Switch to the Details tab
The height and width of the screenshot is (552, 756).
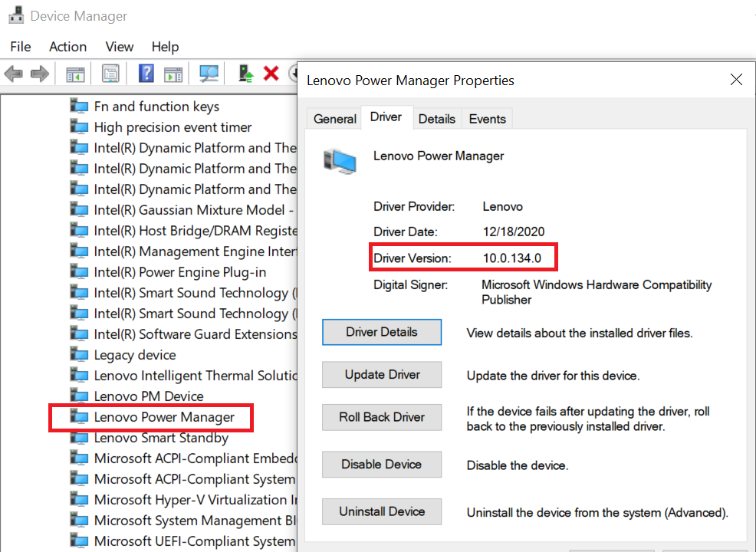437,119
